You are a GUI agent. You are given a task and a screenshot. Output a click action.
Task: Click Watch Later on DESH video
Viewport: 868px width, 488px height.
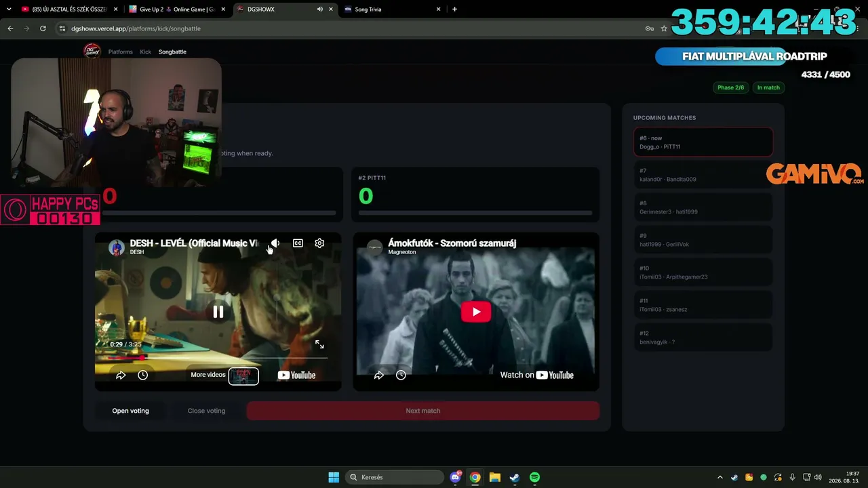(x=143, y=375)
